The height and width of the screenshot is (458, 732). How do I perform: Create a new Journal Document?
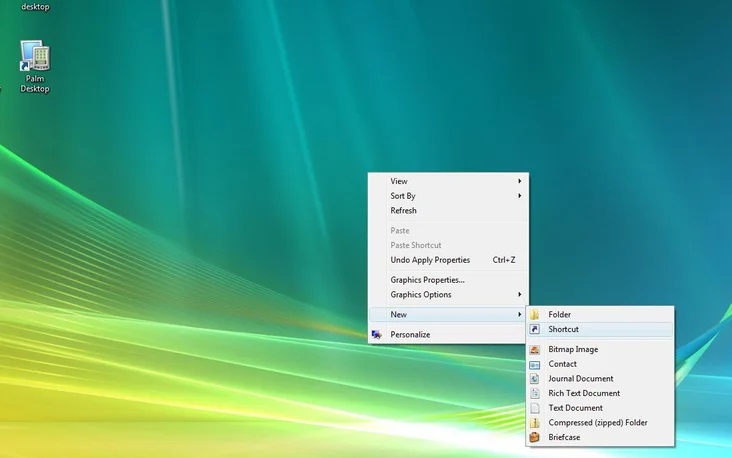(600, 379)
